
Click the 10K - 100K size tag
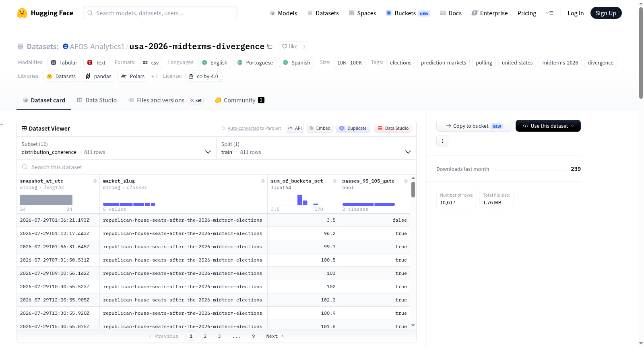pos(349,62)
